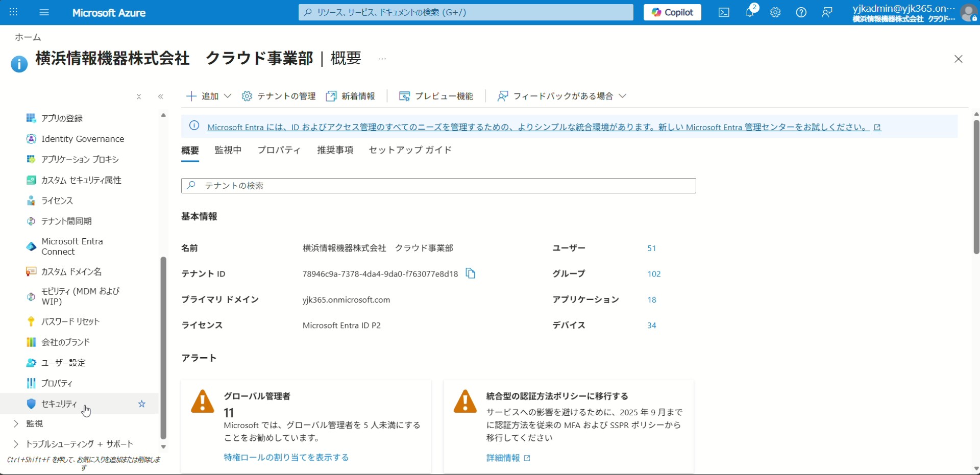This screenshot has width=980, height=475.
Task: Open the notifications bell
Action: click(x=750, y=13)
